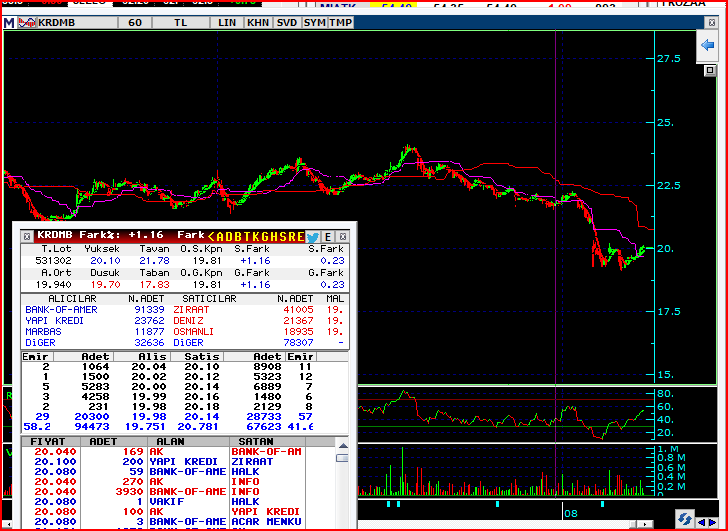Viewport: 728px width, 531px height.
Task: Toggle the LIN scale button
Action: tap(227, 22)
